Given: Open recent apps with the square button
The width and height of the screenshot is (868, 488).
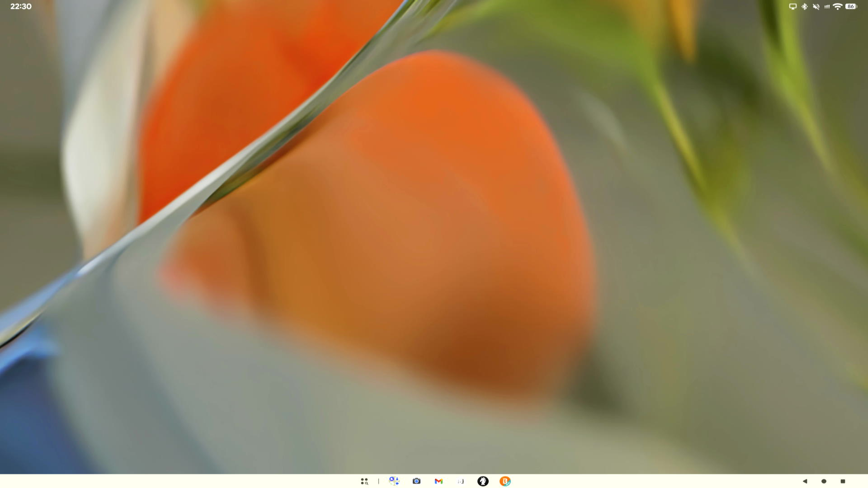Looking at the screenshot, I should pos(844,482).
